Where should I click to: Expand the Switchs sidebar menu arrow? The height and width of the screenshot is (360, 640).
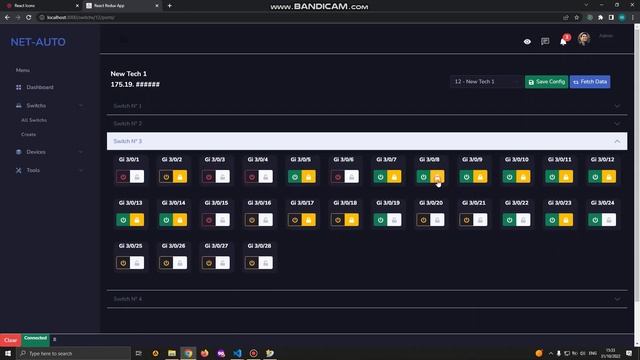tap(81, 106)
